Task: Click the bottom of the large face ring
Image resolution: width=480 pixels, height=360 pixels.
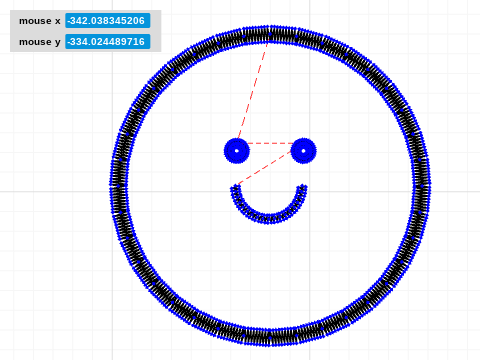Action: (270, 337)
